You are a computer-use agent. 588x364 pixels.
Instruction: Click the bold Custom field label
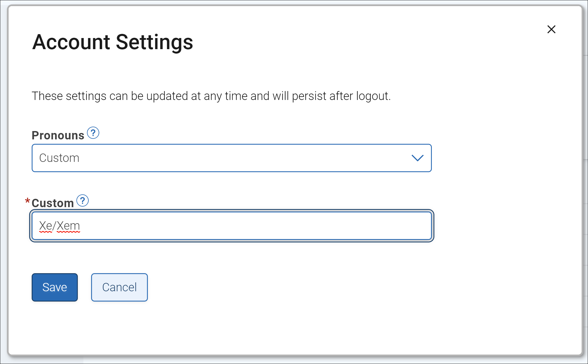click(x=53, y=203)
